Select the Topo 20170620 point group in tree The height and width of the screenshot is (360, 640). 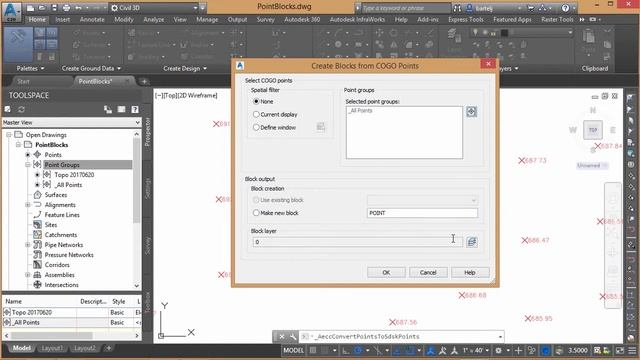click(x=74, y=175)
